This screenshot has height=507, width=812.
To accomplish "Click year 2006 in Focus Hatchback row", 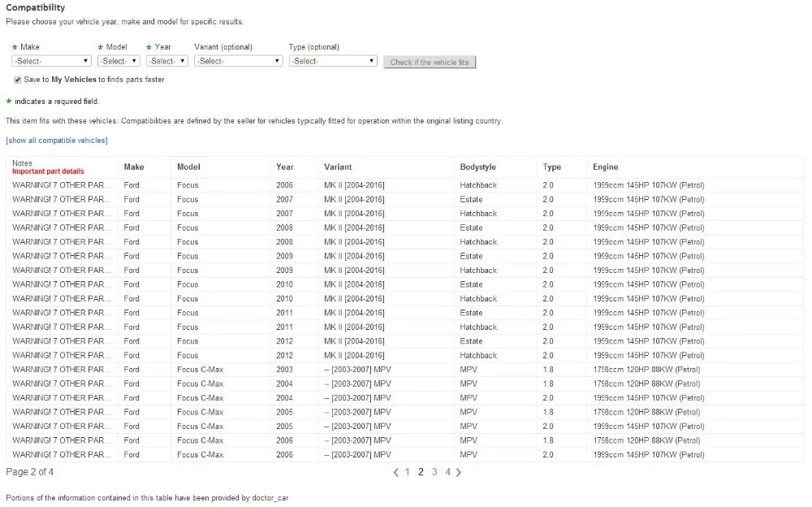I will 284,185.
